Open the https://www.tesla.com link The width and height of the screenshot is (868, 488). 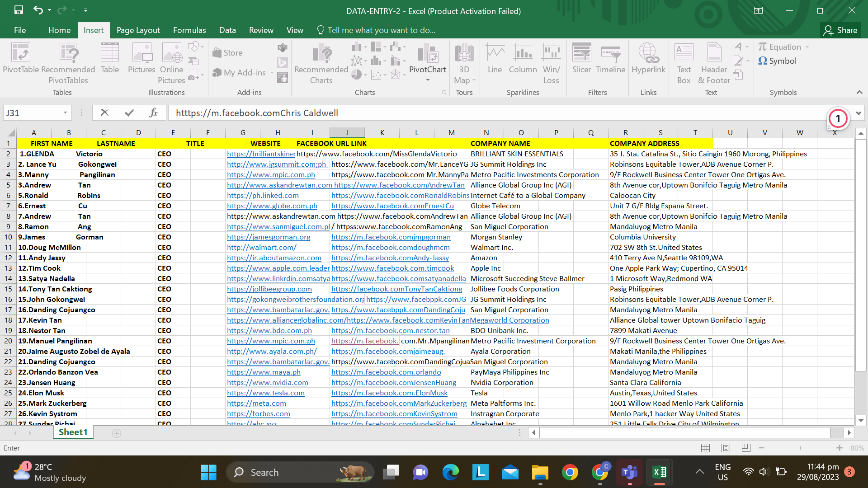pos(266,393)
